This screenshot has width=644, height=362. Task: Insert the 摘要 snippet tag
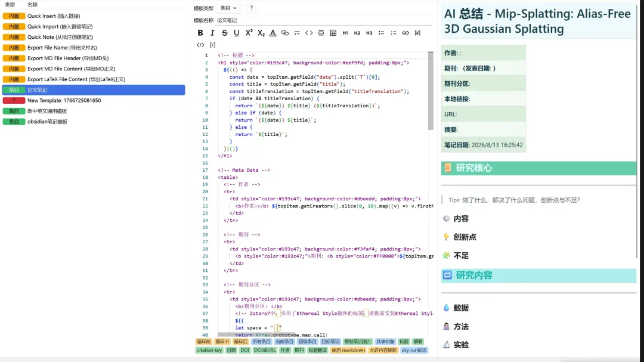click(x=417, y=342)
